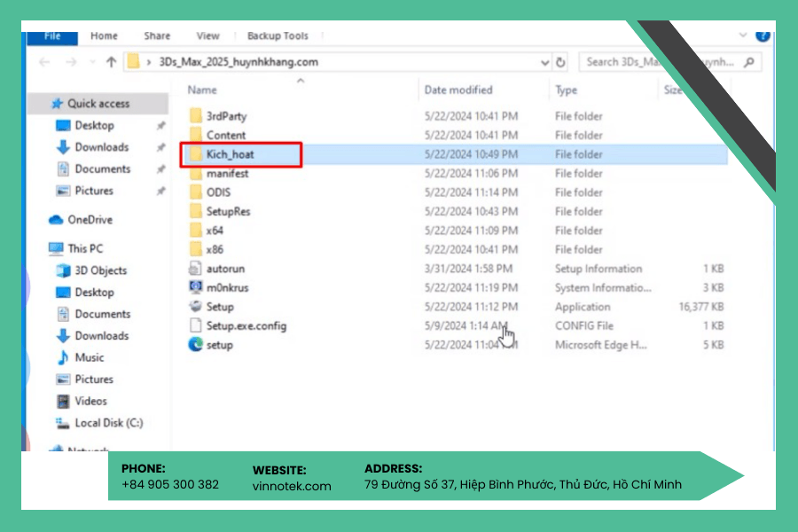Viewport: 798px width, 532px height.
Task: Open the Help icon
Action: (763, 35)
